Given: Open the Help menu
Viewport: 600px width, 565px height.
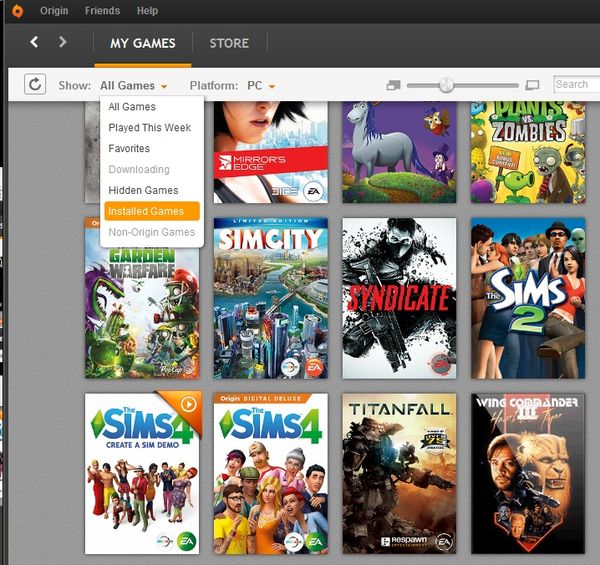Looking at the screenshot, I should [x=147, y=11].
